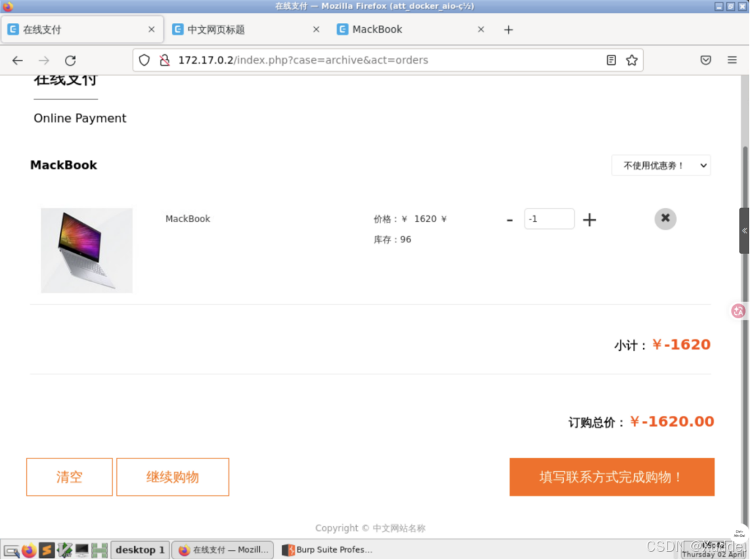This screenshot has height=560, width=750.
Task: Remove the MackBook item with the X icon
Action: tap(665, 219)
